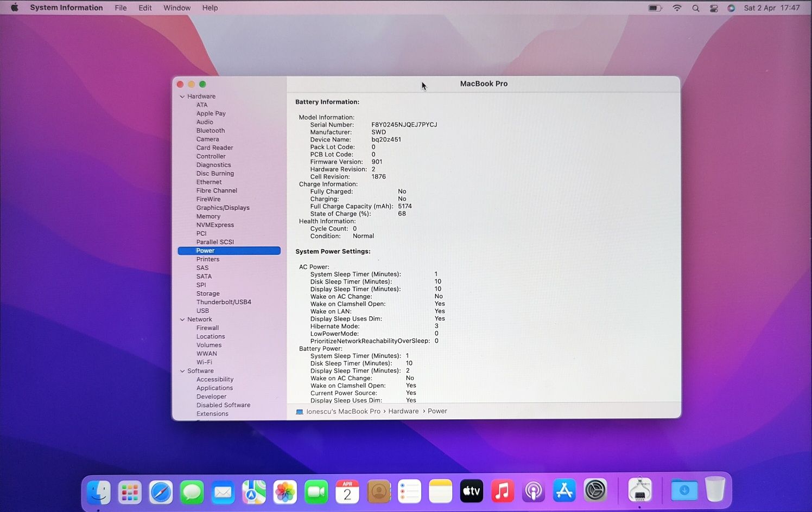Screen dimensions: 812x512
Task: Click Power in the path bar
Action: coord(437,411)
